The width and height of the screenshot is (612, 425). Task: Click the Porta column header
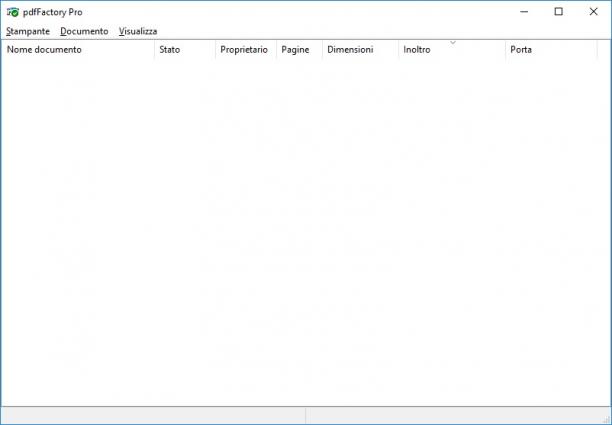coord(552,50)
